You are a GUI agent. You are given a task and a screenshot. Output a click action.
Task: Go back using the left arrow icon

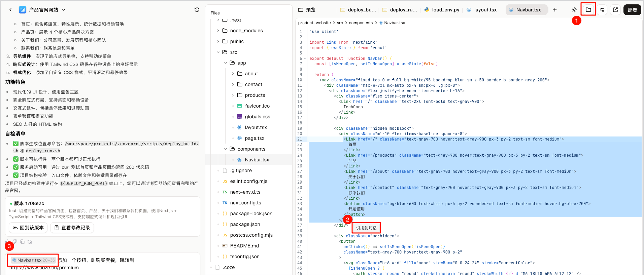pos(10,10)
